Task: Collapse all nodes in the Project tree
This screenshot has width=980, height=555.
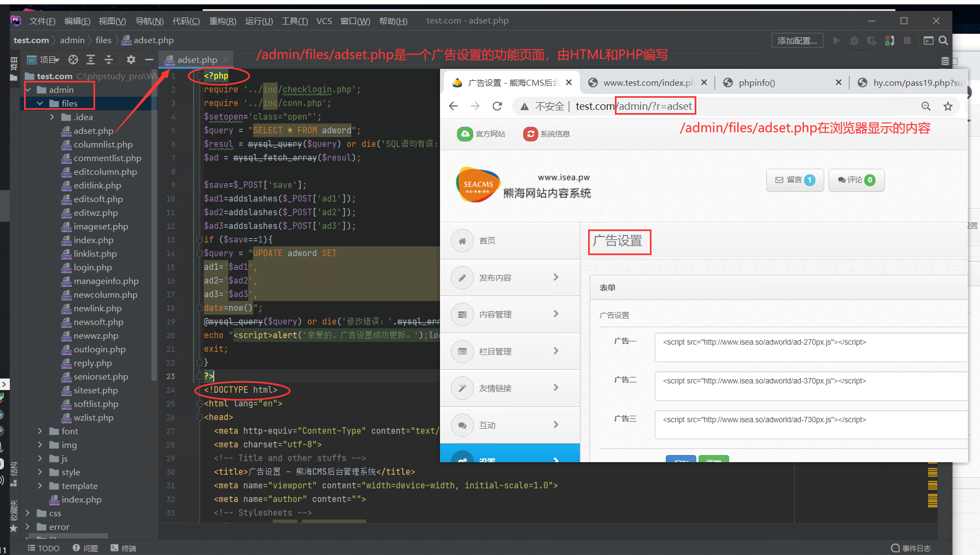Action: click(109, 60)
